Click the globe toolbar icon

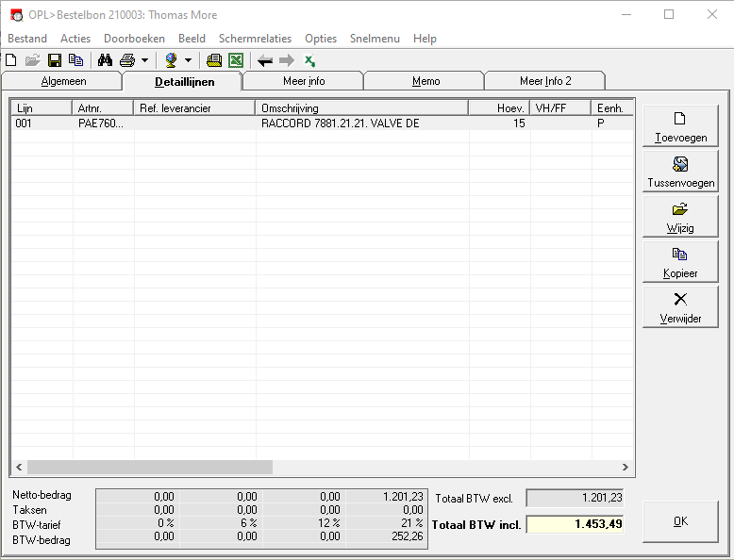[x=172, y=60]
